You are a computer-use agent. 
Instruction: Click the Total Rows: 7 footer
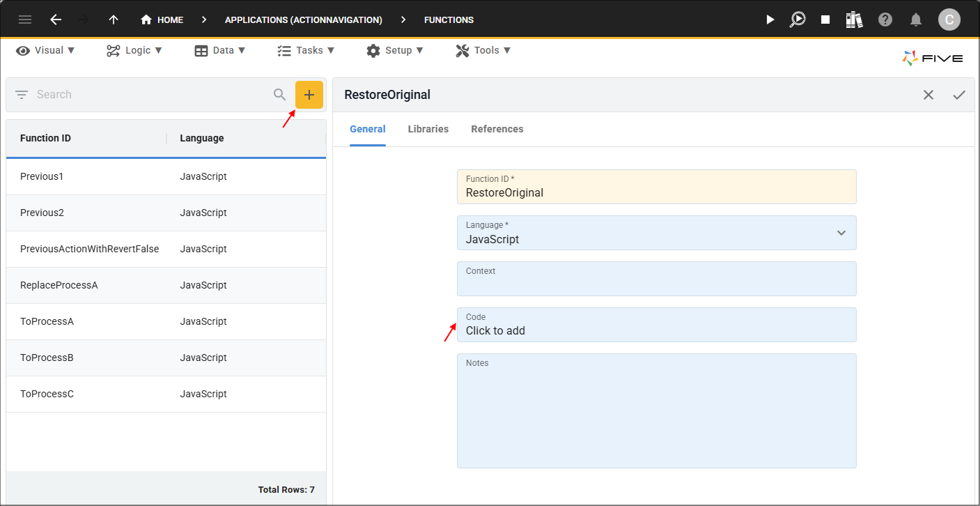pos(286,490)
